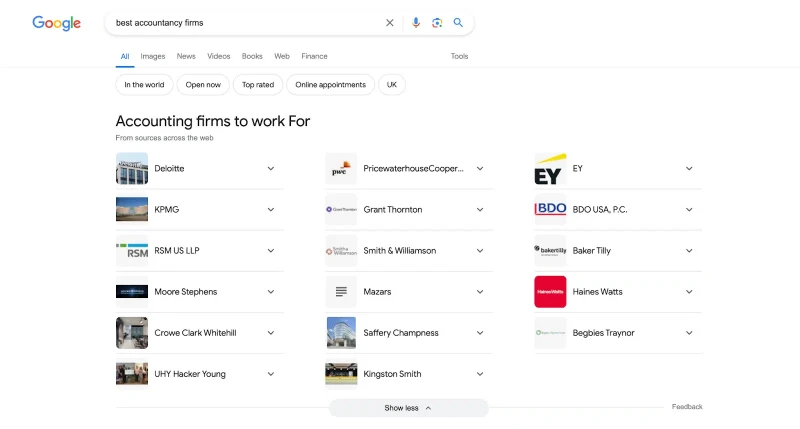Collapse the list with Show less
This screenshot has height=429, width=800.
click(408, 408)
